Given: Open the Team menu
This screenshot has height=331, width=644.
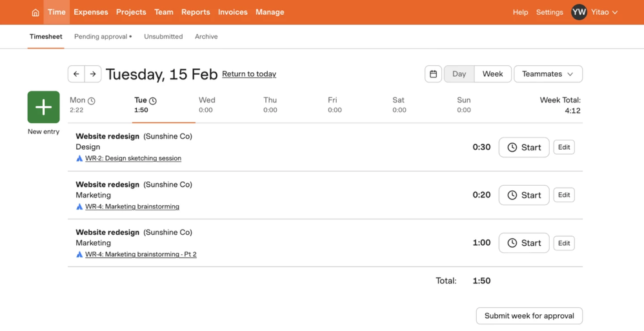Looking at the screenshot, I should coord(164,12).
